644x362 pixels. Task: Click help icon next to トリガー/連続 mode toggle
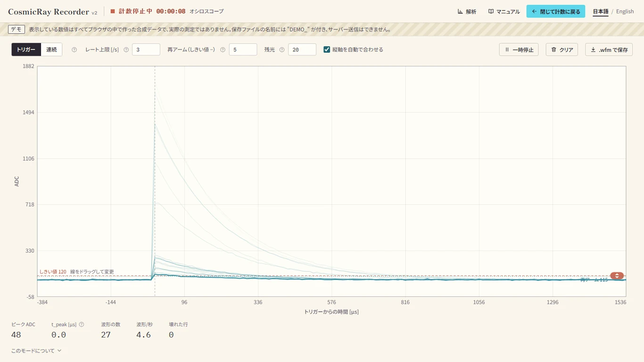click(74, 49)
